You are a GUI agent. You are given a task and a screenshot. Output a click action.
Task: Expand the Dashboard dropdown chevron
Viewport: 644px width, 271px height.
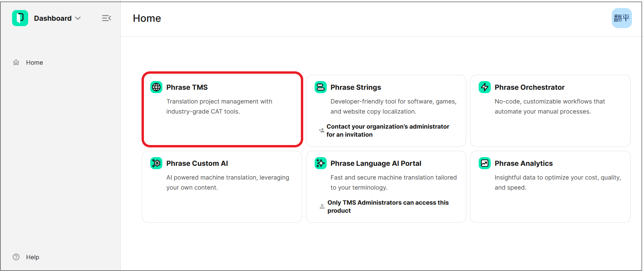coord(78,18)
